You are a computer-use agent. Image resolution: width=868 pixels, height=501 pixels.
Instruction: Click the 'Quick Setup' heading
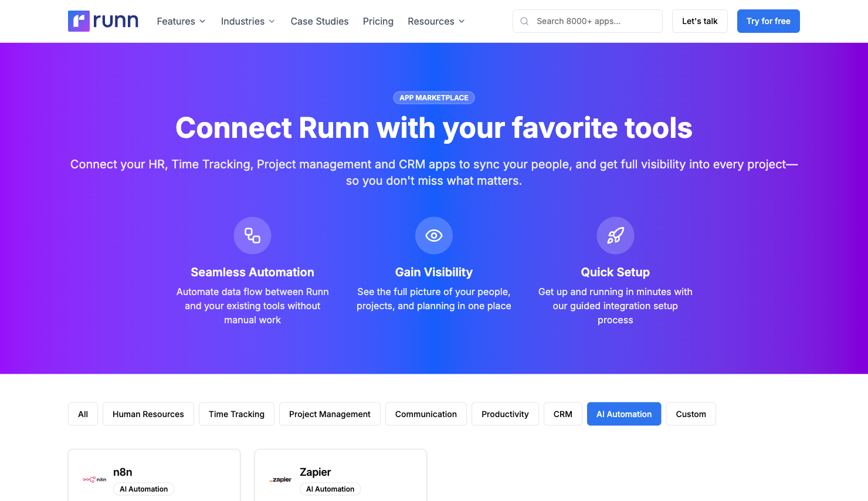click(x=615, y=272)
